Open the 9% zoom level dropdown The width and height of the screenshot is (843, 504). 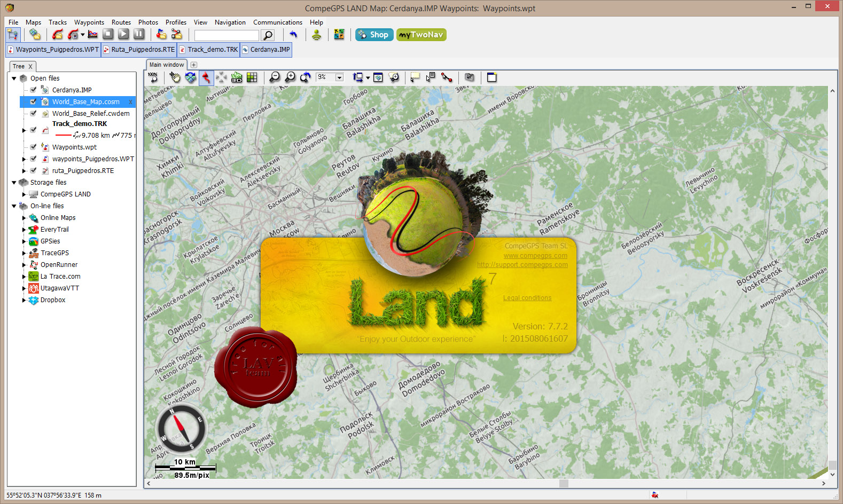pyautogui.click(x=339, y=77)
